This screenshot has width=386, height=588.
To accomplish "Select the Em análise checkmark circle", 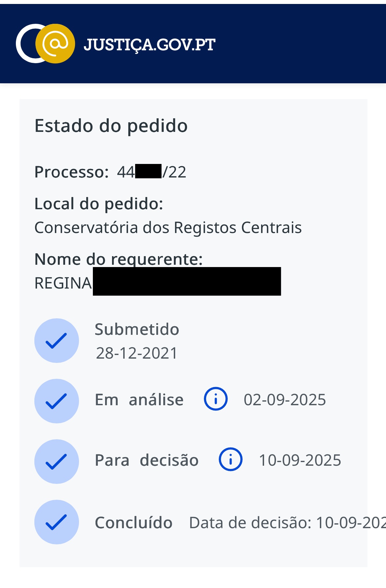I will [57, 401].
